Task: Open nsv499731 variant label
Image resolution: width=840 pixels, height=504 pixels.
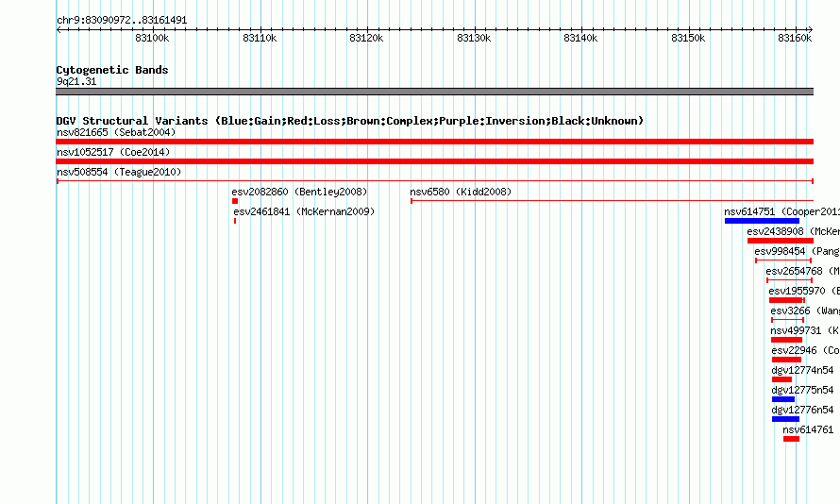Action: pyautogui.click(x=805, y=330)
